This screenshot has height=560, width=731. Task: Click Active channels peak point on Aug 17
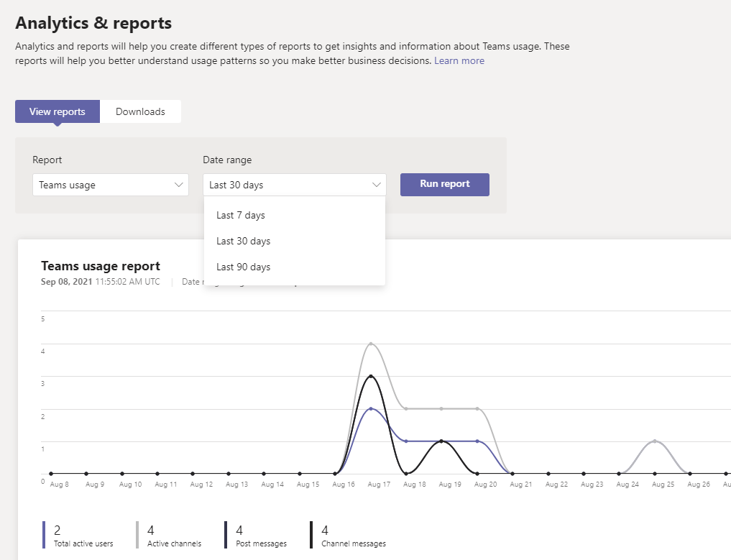[371, 344]
